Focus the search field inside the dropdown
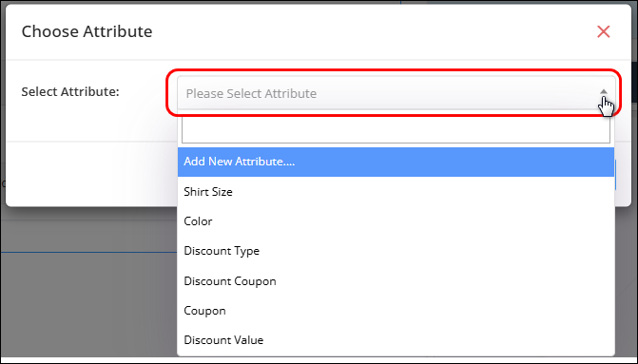The image size is (638, 364). 396,130
